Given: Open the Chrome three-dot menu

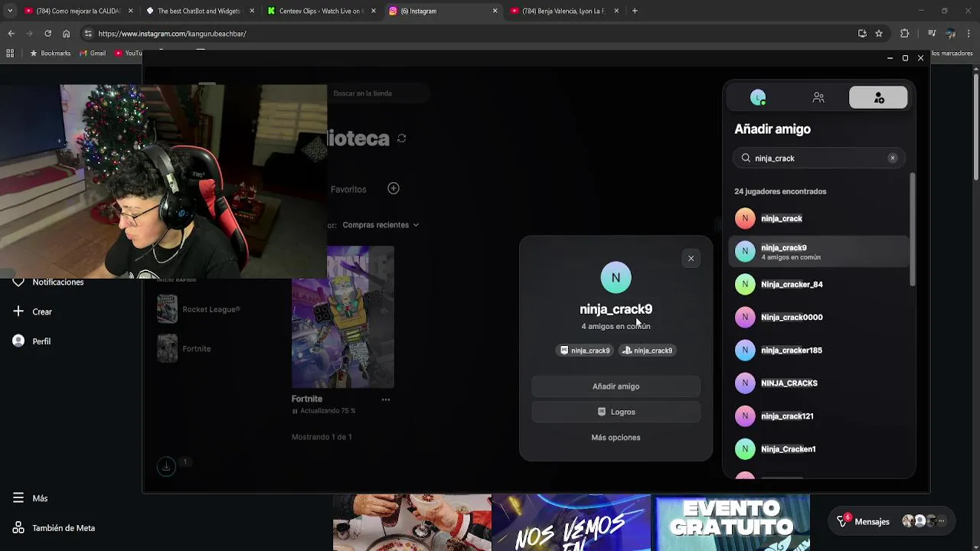Looking at the screenshot, I should (x=970, y=34).
